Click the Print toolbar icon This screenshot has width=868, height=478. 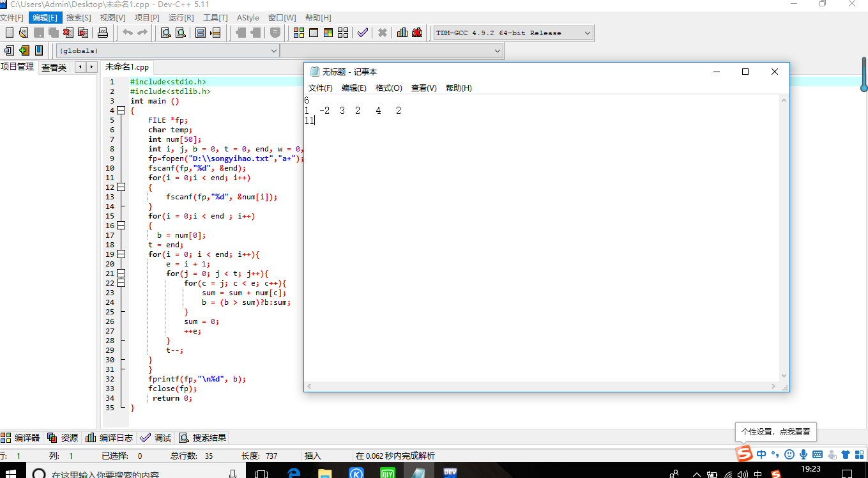pos(102,33)
